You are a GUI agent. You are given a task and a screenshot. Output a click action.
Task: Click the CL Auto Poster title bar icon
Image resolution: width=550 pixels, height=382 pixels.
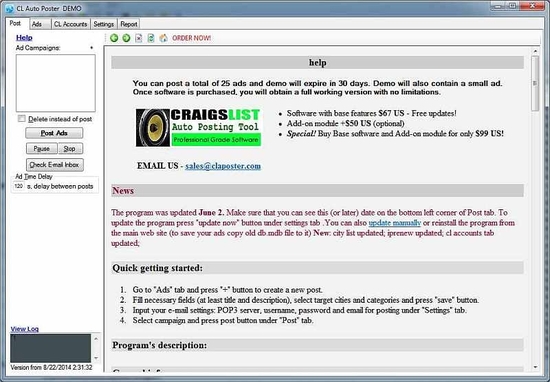pos(10,8)
